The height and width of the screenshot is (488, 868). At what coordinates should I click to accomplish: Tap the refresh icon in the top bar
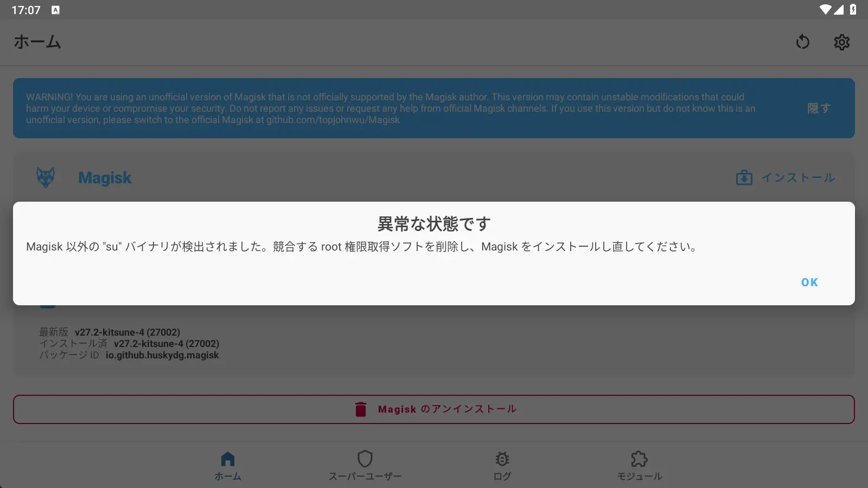[803, 42]
